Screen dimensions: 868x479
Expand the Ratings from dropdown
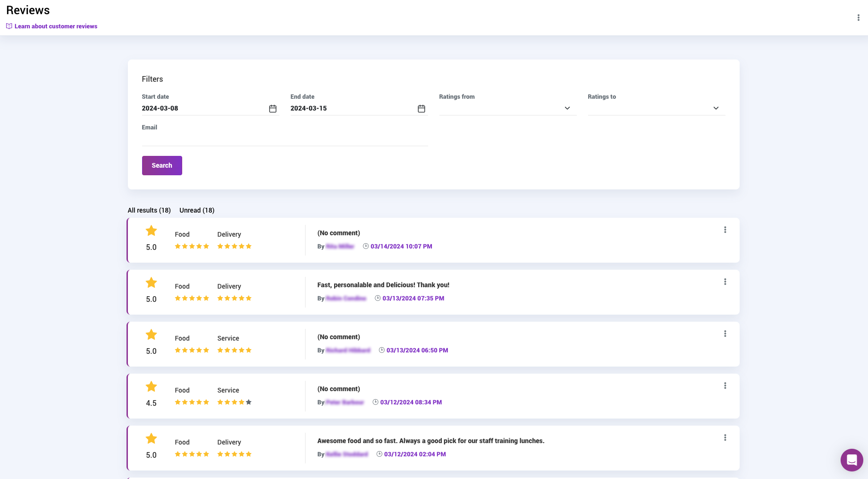tap(507, 108)
